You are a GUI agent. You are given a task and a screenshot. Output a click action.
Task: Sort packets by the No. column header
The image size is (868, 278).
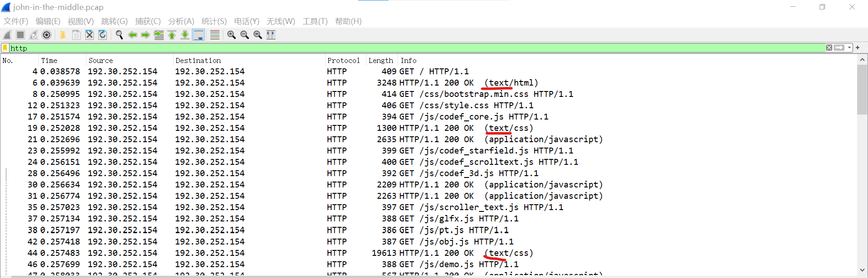pyautogui.click(x=19, y=60)
